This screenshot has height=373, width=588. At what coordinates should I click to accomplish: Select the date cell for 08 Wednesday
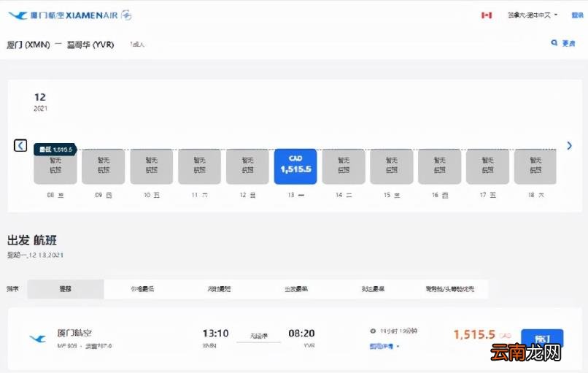[x=55, y=167]
